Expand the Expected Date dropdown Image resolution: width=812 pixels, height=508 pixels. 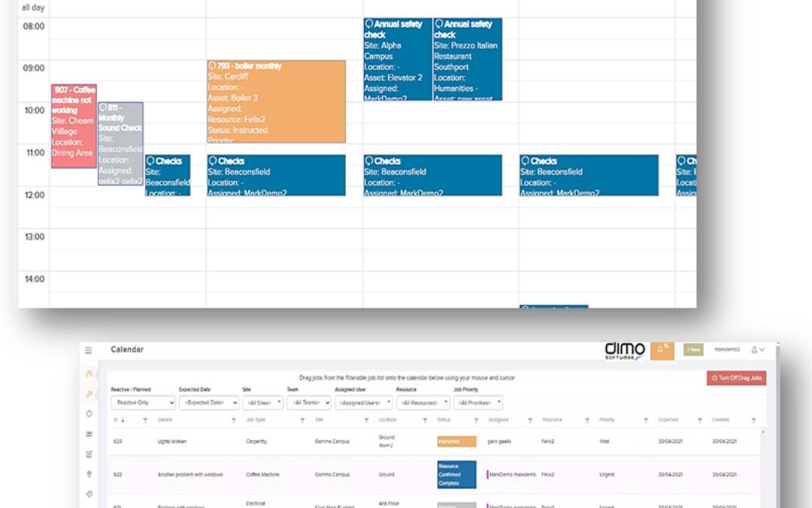[x=208, y=403]
